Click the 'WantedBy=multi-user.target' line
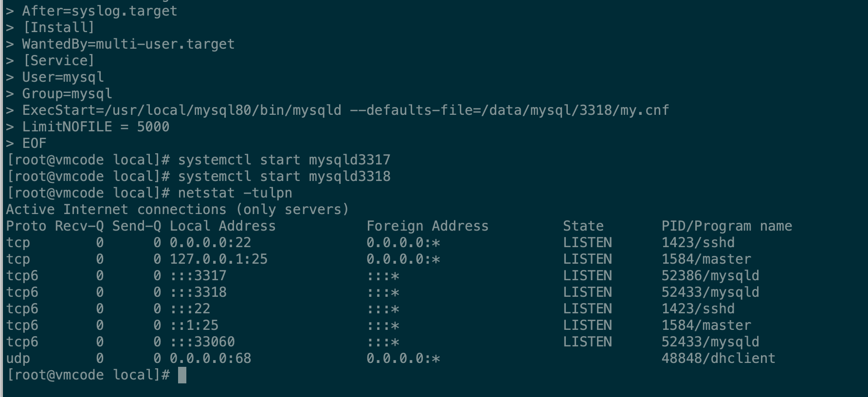 (x=128, y=44)
